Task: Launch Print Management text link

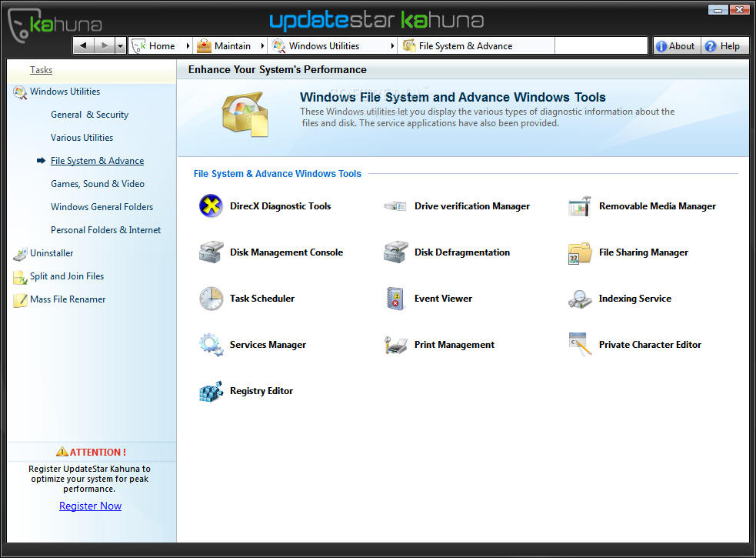Action: [x=455, y=345]
